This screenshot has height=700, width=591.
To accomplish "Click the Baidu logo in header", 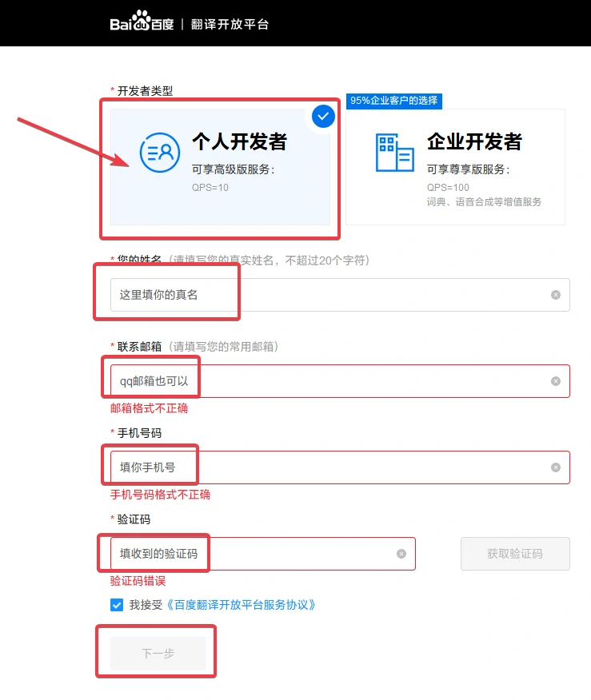I will click(142, 22).
